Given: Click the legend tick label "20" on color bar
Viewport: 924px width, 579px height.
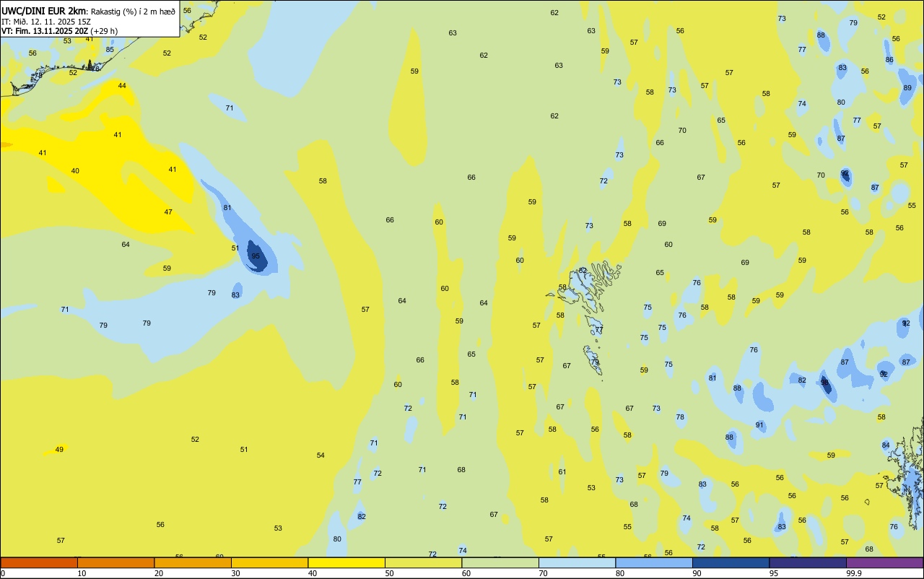Looking at the screenshot, I should coord(159,573).
